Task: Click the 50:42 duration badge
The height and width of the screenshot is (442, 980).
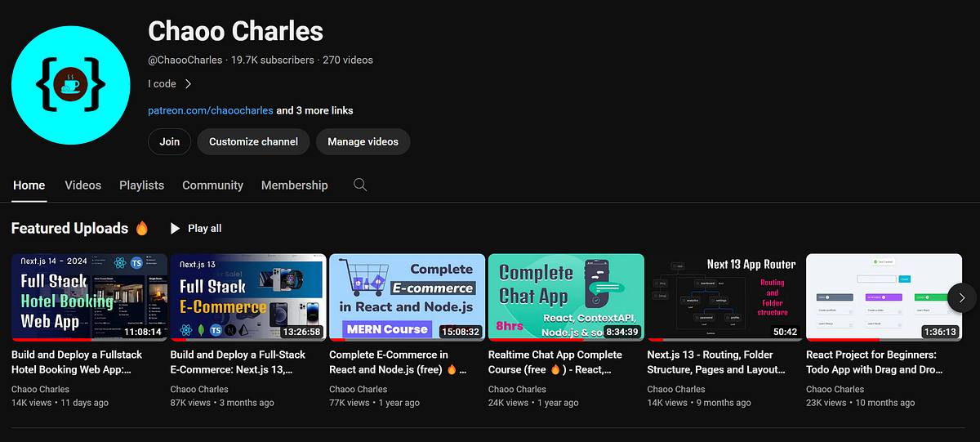Action: click(785, 332)
